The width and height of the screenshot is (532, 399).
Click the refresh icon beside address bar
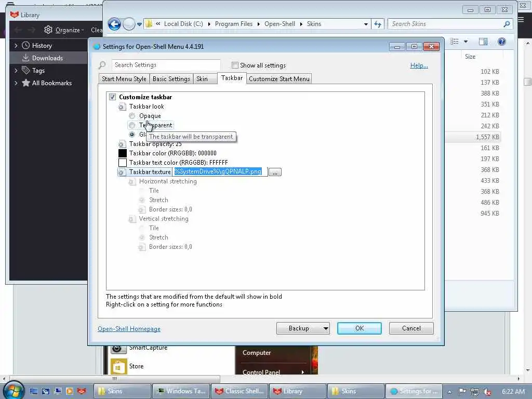[x=378, y=24]
